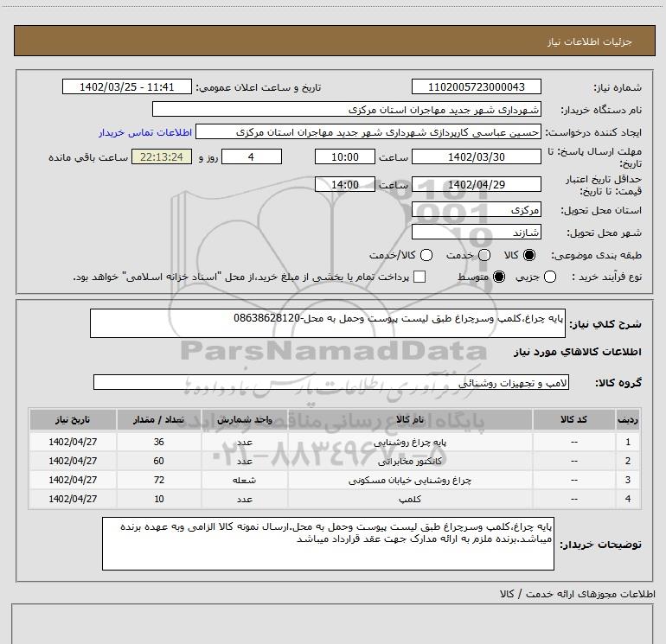Viewport: 666px width, 644px height.
Task: Select the خدمت radio button
Action: (x=484, y=255)
